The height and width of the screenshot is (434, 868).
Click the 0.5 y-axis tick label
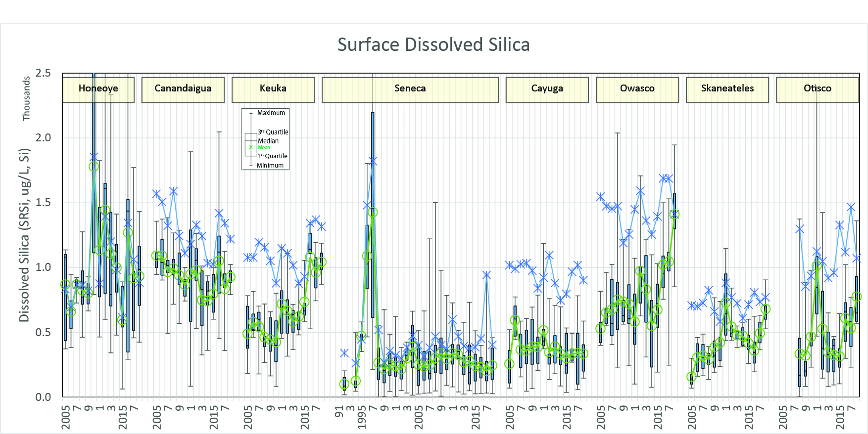point(43,332)
